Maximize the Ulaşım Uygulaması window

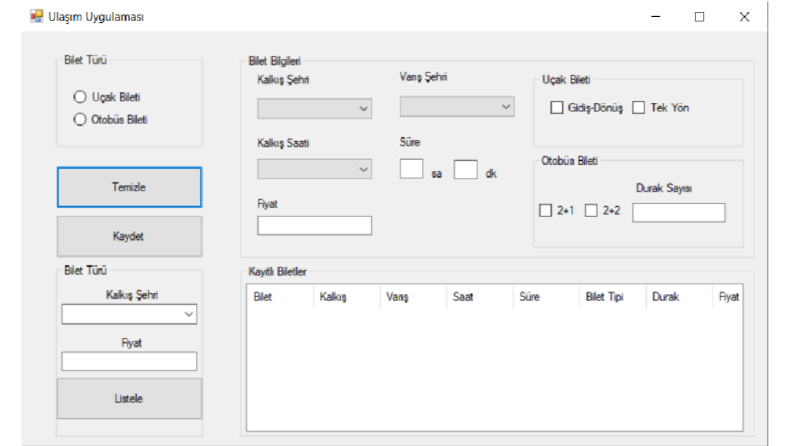699,17
